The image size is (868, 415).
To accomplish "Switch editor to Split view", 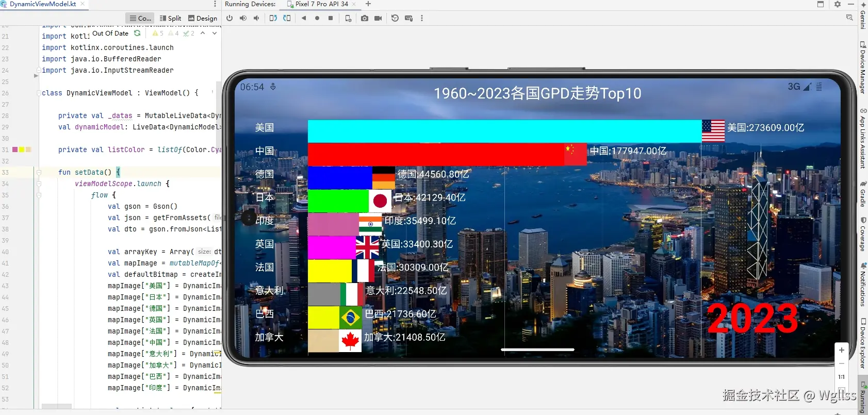I will click(x=171, y=18).
